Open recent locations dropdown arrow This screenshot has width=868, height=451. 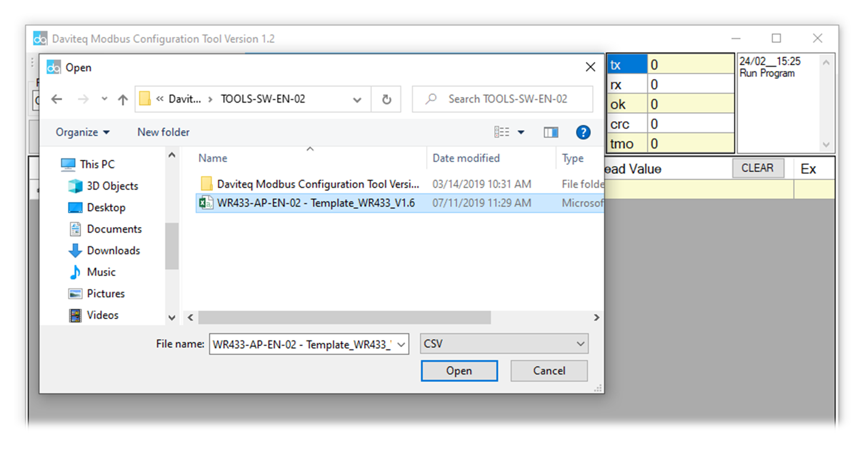pos(104,99)
